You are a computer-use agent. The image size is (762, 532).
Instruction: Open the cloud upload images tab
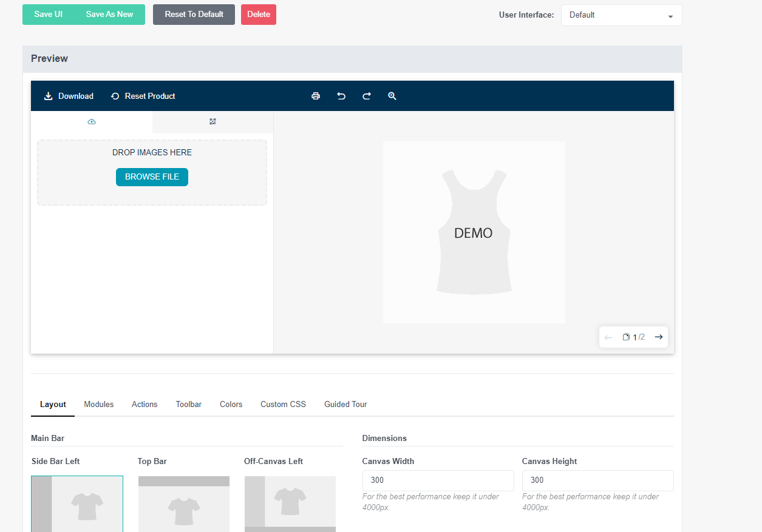[x=92, y=122]
